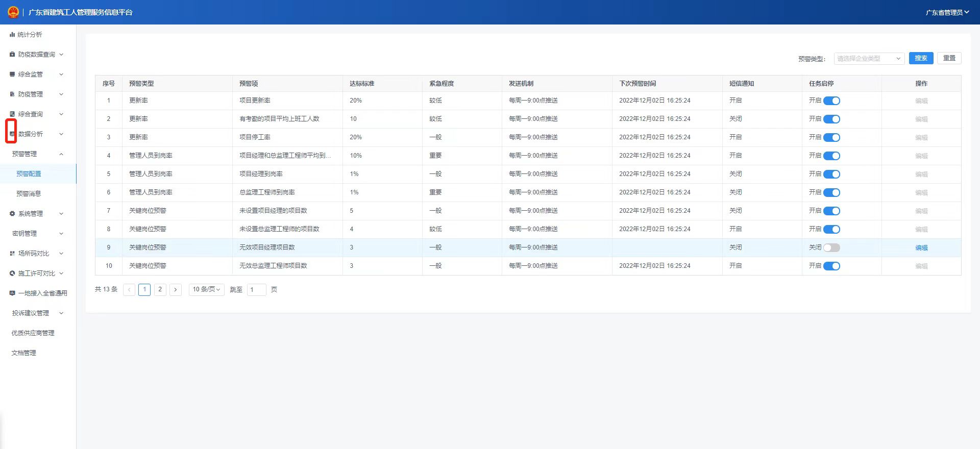Turn off task switch for 项目更新率
The image size is (980, 449).
click(831, 101)
